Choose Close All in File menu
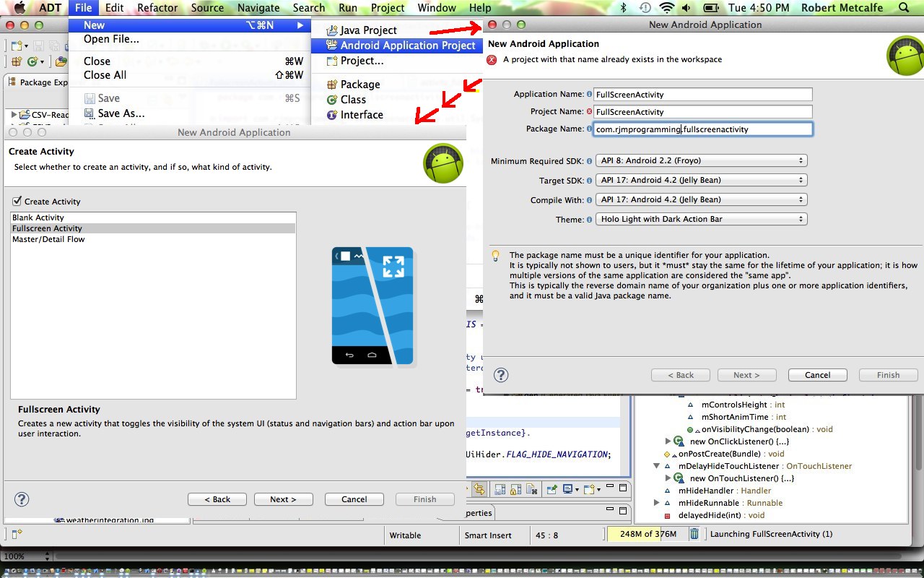Viewport: 924px width, 578px height. (105, 75)
